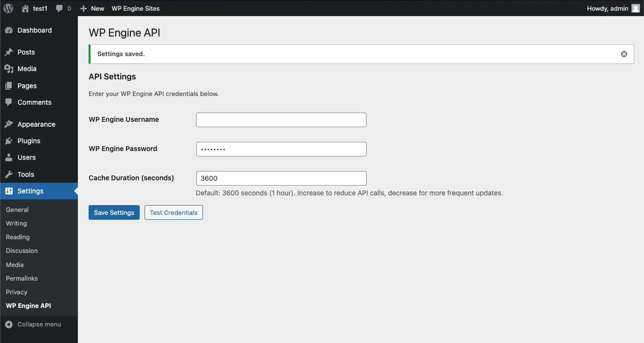Click the test1 site name link
The width and height of the screenshot is (644, 343).
tap(40, 8)
